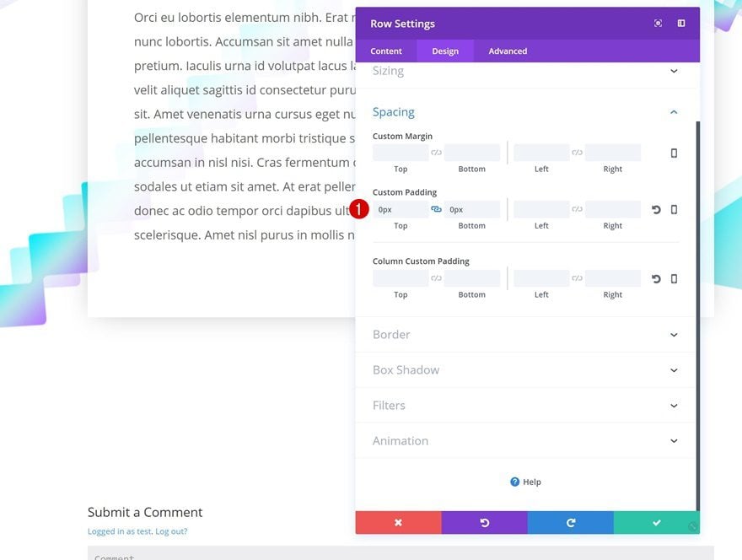Click the Custom Padding label

tap(405, 192)
